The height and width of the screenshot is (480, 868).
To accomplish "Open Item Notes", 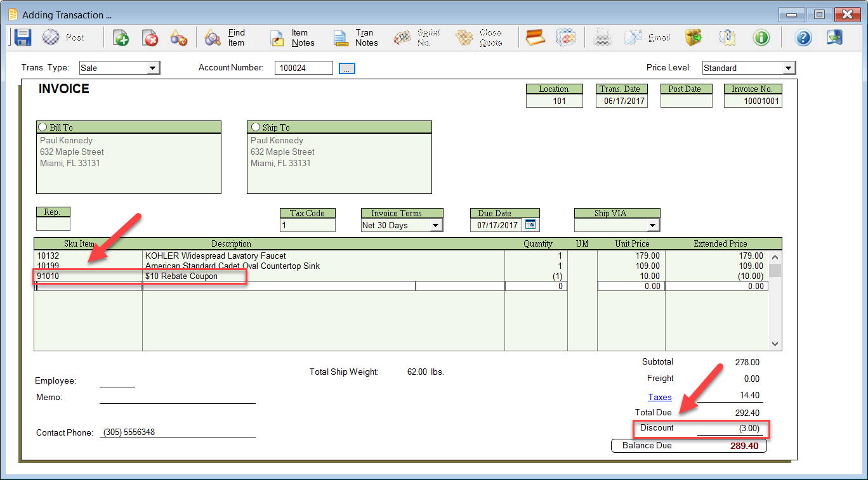I will click(293, 37).
